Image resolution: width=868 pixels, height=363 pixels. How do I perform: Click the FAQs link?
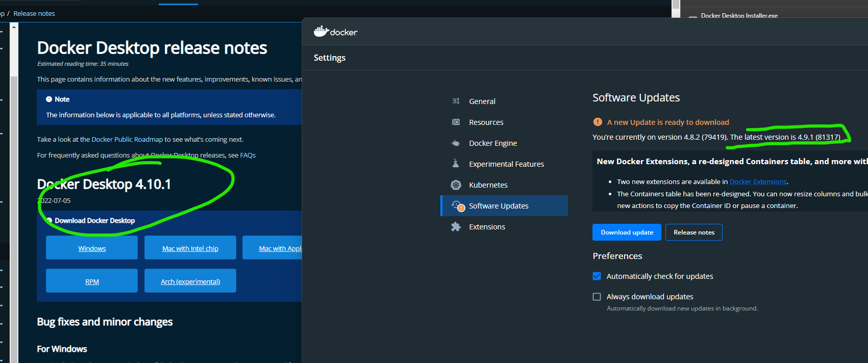pos(247,155)
